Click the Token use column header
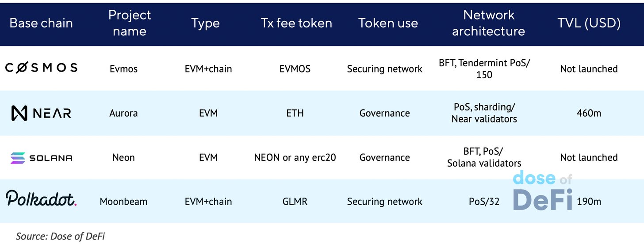 388,23
